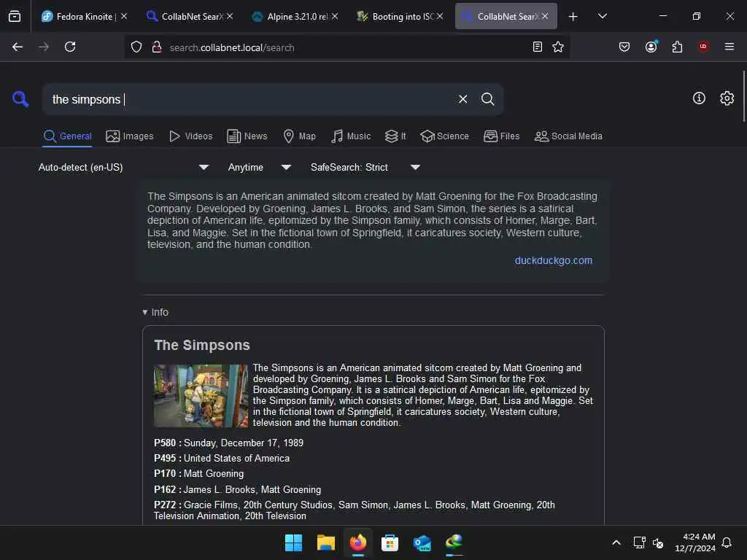The width and height of the screenshot is (747, 560).
Task: Reload the current page
Action: 70,47
